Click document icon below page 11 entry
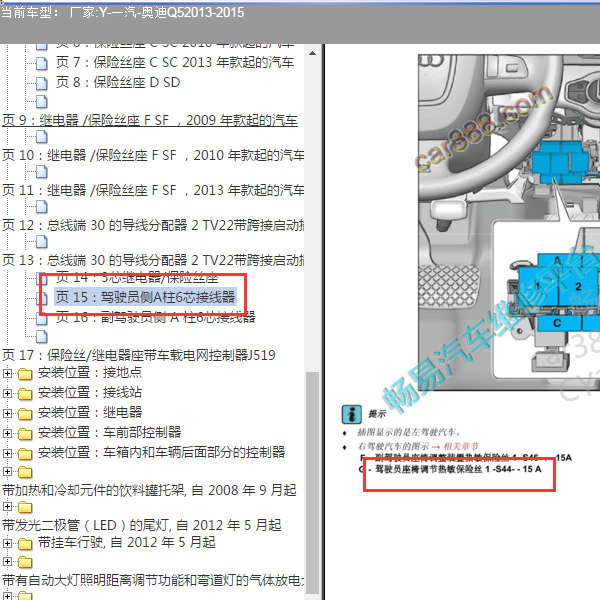This screenshot has width=600, height=600. click(42, 207)
